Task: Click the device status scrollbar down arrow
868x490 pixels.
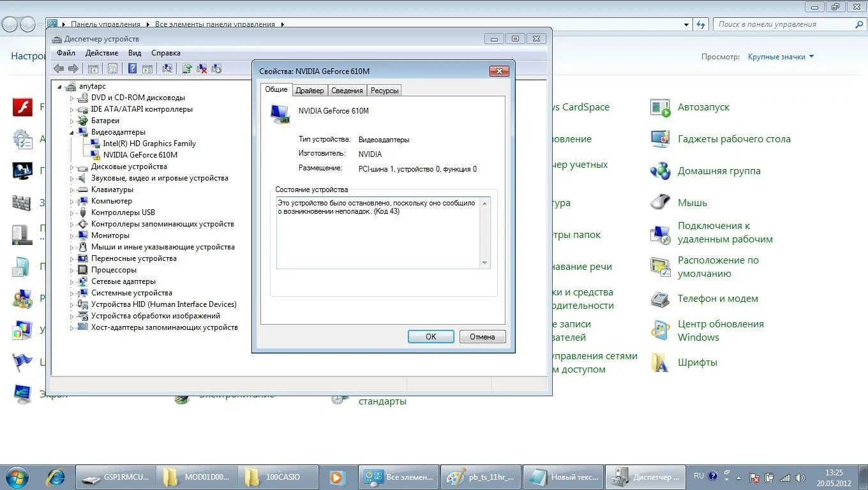Action: coord(484,263)
